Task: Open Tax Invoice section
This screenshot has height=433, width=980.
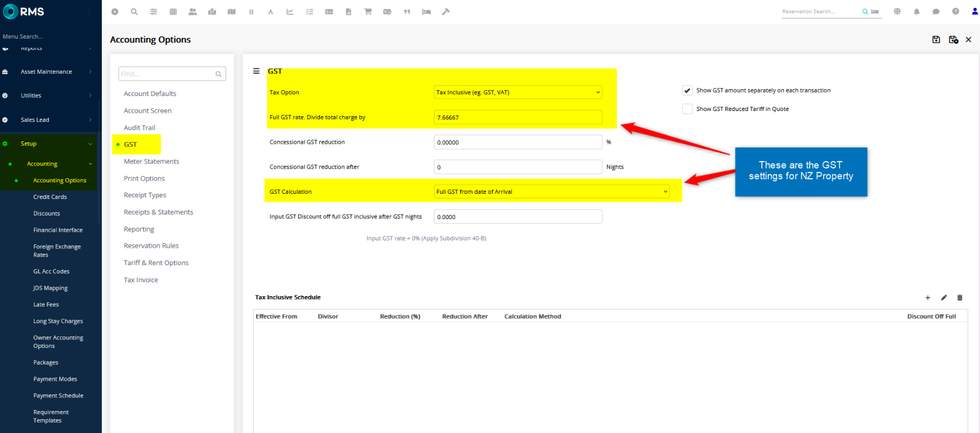Action: pos(141,280)
